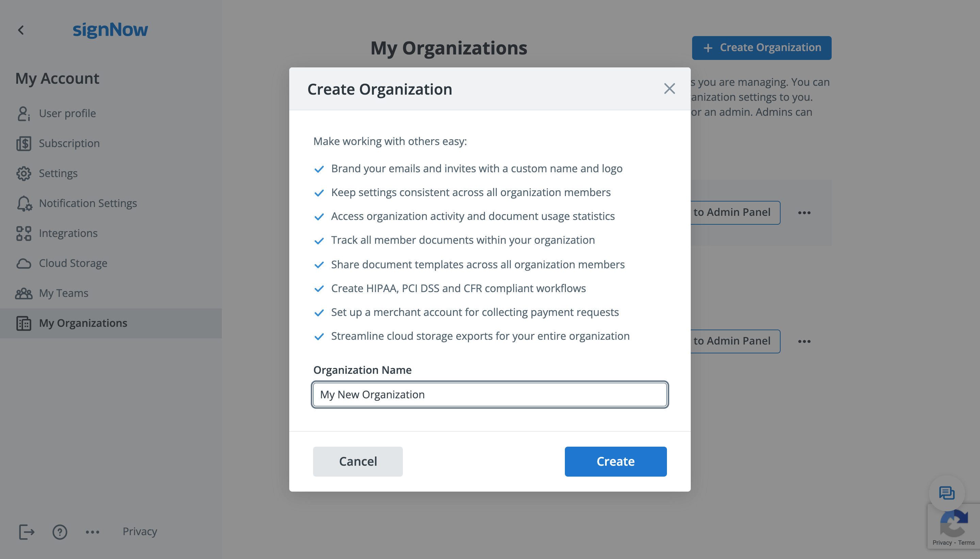Viewport: 980px width, 559px height.
Task: Click the back arrow beside signNow logo
Action: click(21, 30)
